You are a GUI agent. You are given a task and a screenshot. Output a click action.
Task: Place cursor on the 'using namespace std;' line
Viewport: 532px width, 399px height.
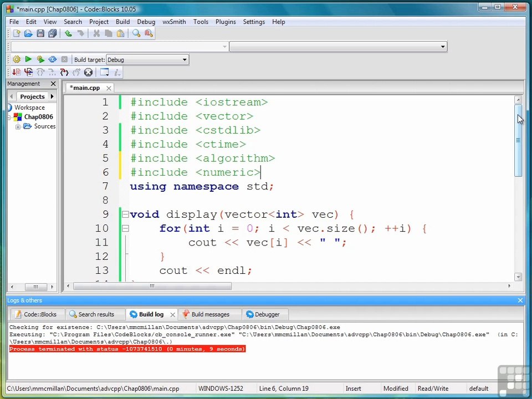202,187
